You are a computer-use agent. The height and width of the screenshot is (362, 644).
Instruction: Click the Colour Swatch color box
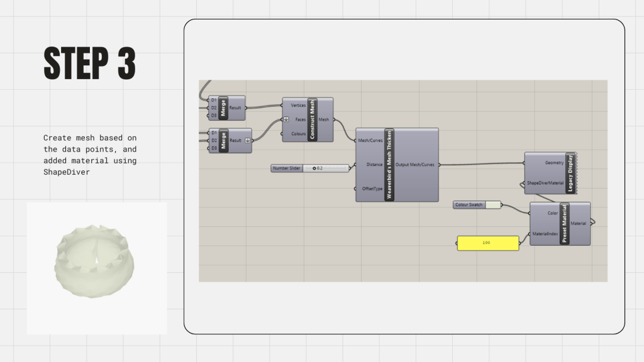point(494,205)
